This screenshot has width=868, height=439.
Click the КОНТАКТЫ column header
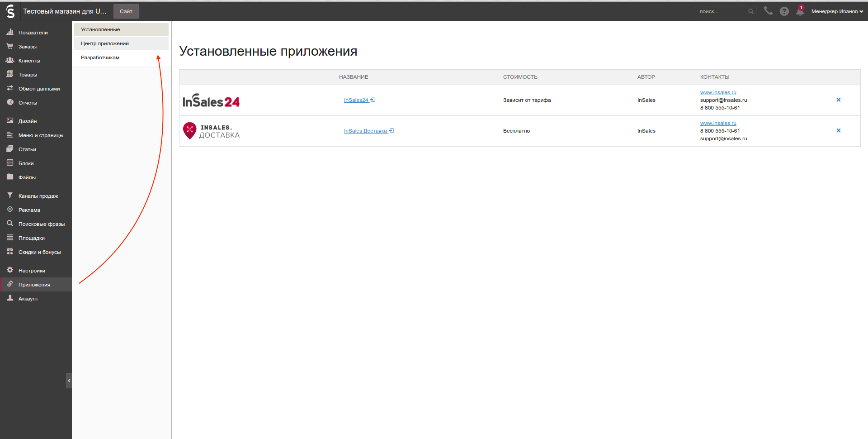pos(714,77)
